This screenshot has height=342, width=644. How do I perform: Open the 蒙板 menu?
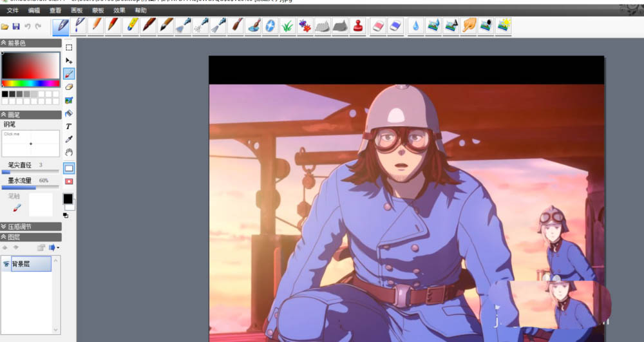98,10
